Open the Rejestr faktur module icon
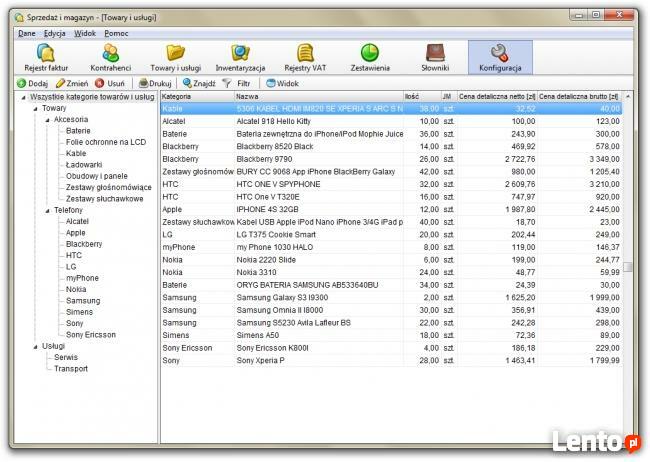 tap(45, 57)
